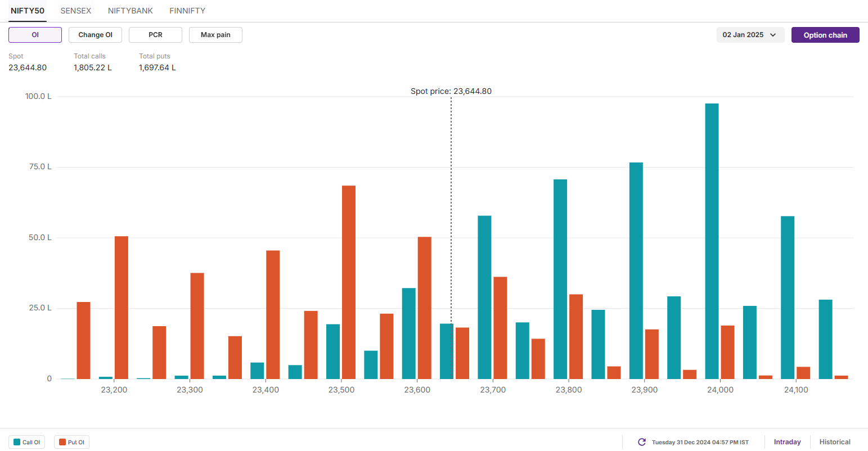Open the SENSEX tab

(x=76, y=11)
